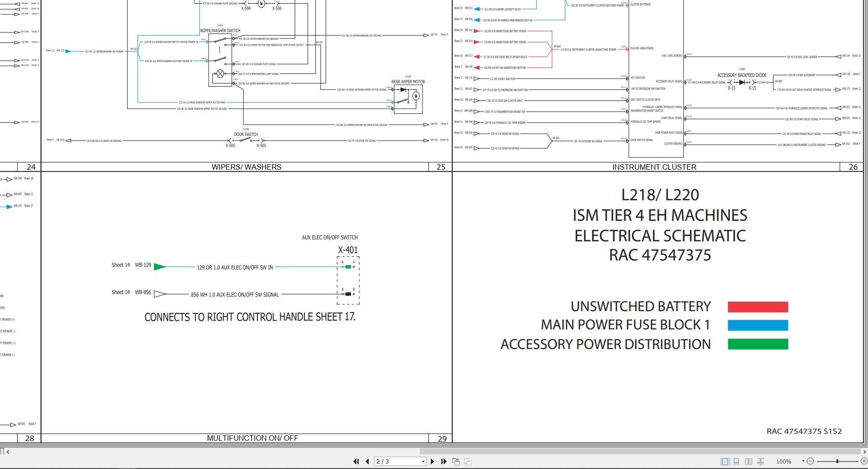This screenshot has width=868, height=469.
Task: Select the next page arrow icon
Action: click(x=433, y=461)
